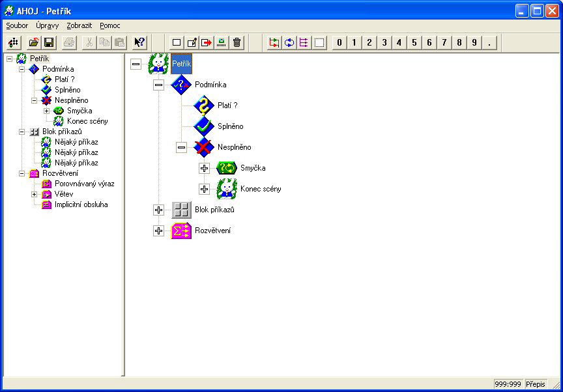Expand Větev in the left tree
The width and height of the screenshot is (563, 392).
click(35, 194)
